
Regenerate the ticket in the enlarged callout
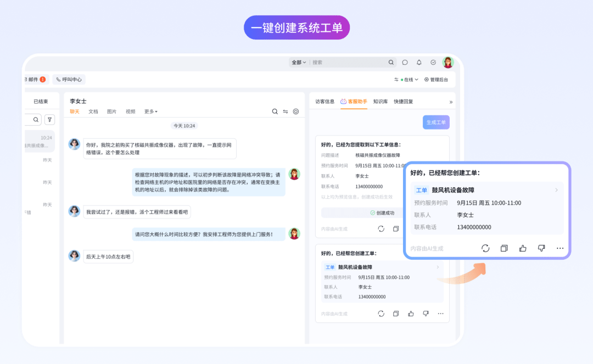[x=485, y=248]
